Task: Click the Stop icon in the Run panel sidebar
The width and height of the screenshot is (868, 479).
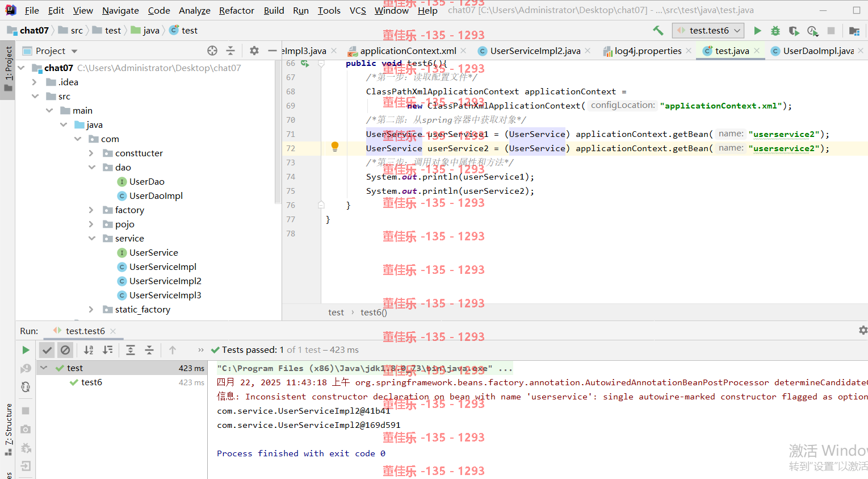Action: 26,410
